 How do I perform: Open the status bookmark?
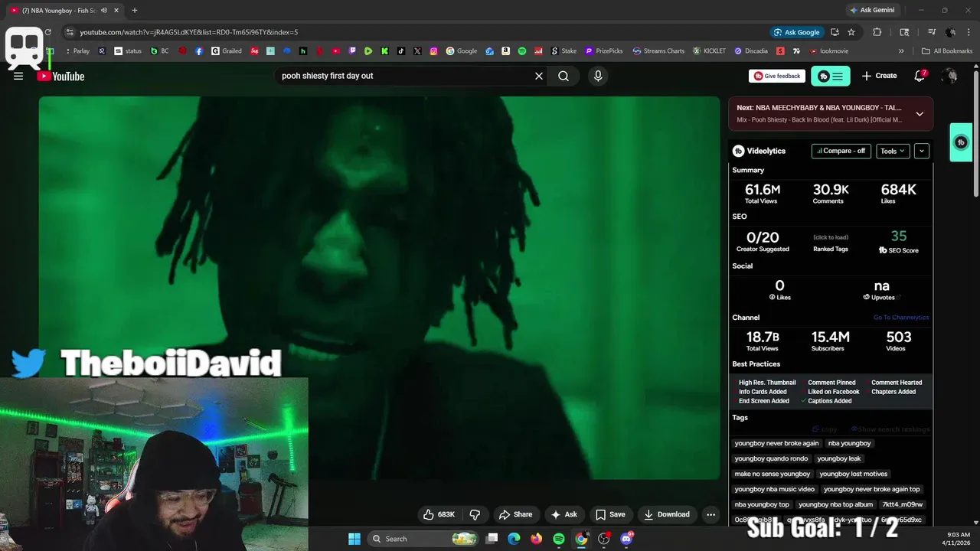point(128,51)
